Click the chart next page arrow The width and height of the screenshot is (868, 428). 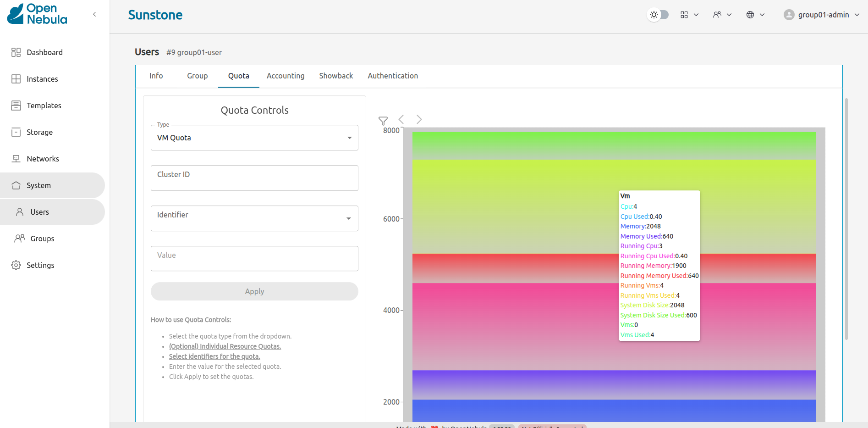[419, 120]
